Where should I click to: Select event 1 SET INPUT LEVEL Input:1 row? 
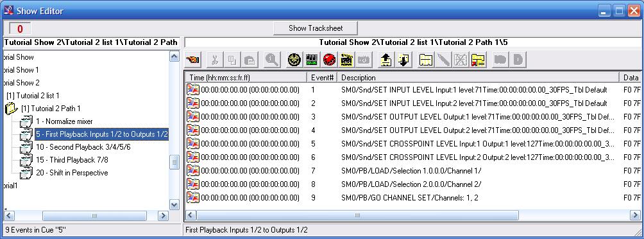click(x=413, y=90)
